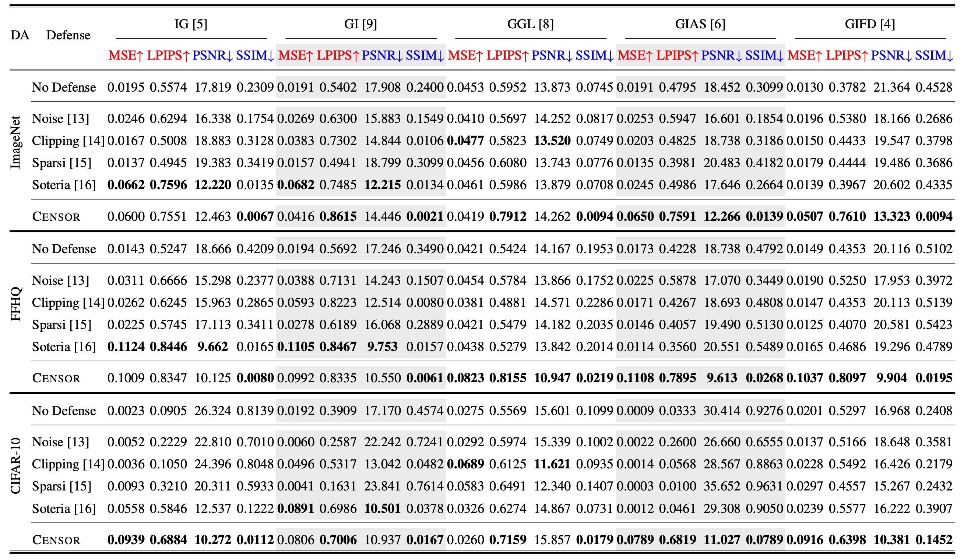This screenshot has width=964, height=560.
Task: Click the bold value 9.904
Action: (x=891, y=379)
